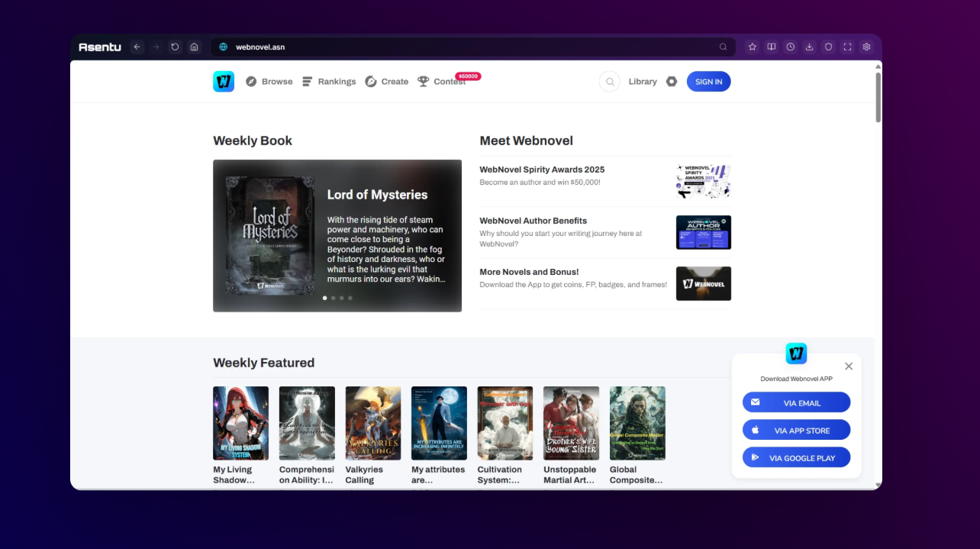Image resolution: width=980 pixels, height=549 pixels.
Task: Go back with the browser back arrow
Action: pos(137,47)
